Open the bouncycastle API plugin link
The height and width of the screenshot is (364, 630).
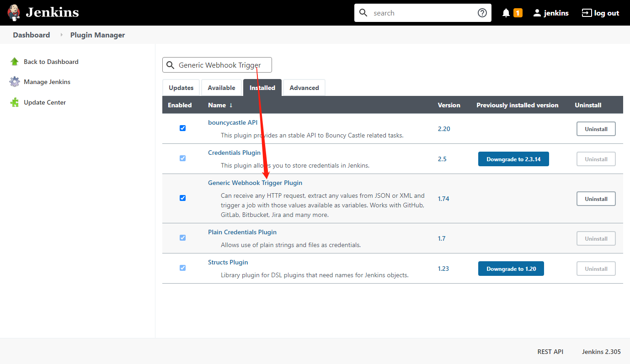coord(233,122)
